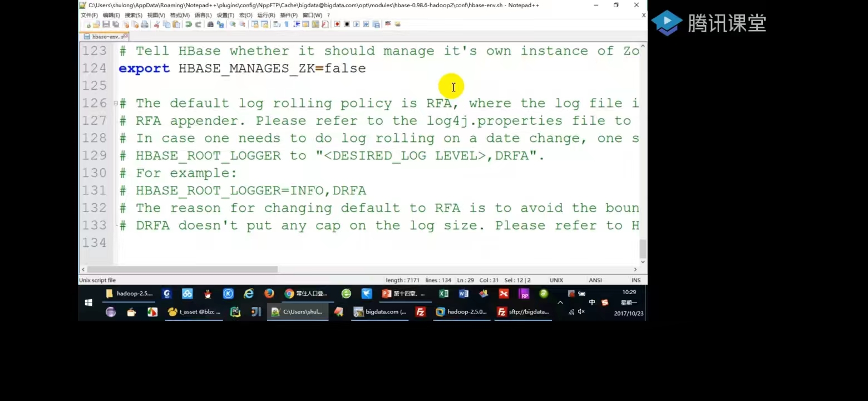Open the 编辑(E) menu

(x=111, y=15)
